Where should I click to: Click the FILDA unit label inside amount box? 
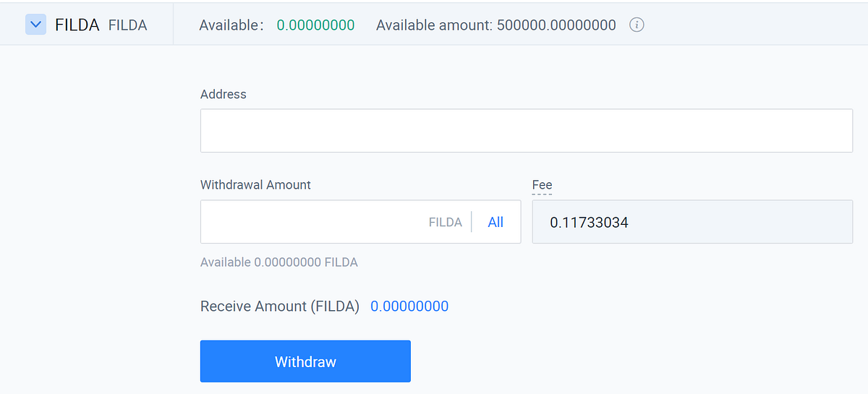(445, 222)
